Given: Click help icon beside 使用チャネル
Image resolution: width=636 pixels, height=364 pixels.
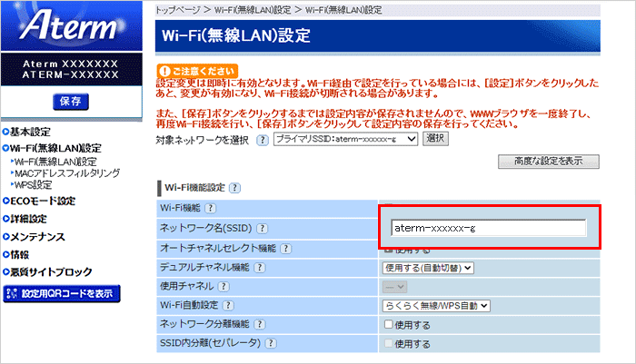Looking at the screenshot, I should point(223,287).
